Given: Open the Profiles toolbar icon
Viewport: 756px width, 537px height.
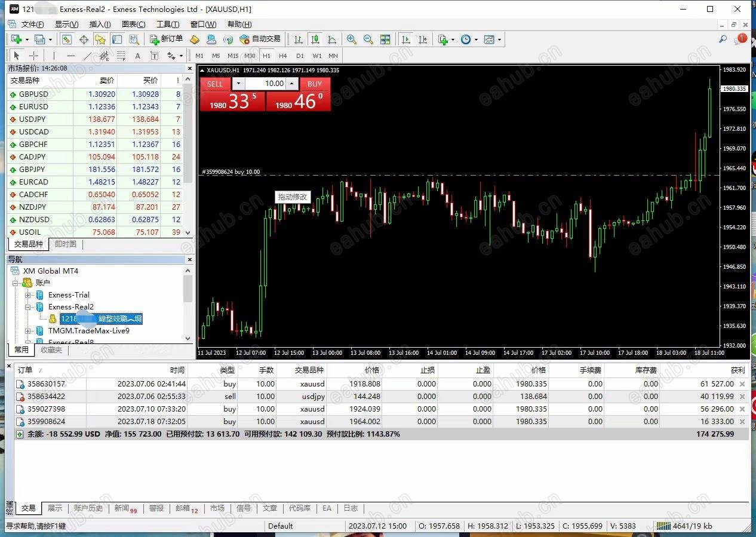Looking at the screenshot, I should pyautogui.click(x=39, y=39).
